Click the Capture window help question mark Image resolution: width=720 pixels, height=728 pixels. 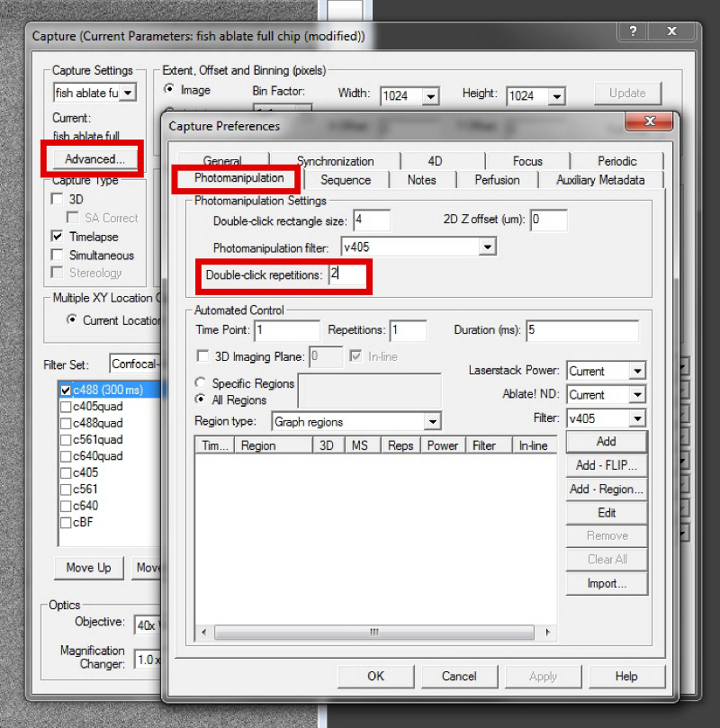(633, 31)
